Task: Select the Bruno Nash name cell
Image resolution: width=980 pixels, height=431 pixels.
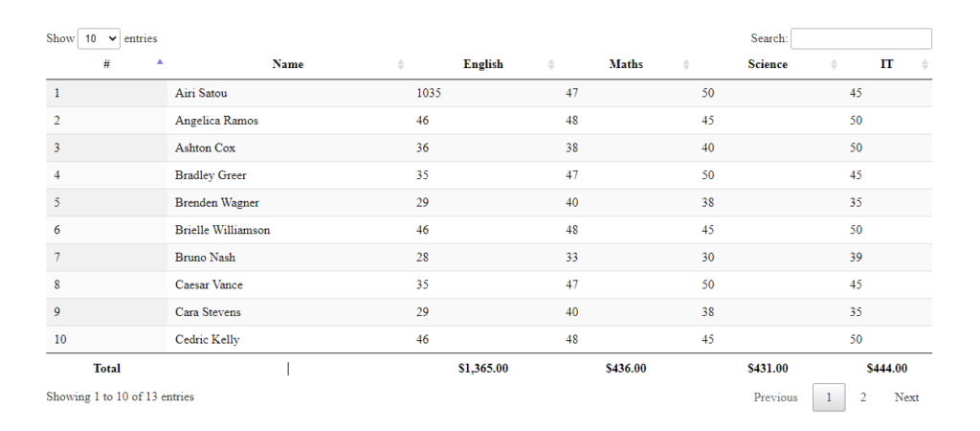Action: 287,258
